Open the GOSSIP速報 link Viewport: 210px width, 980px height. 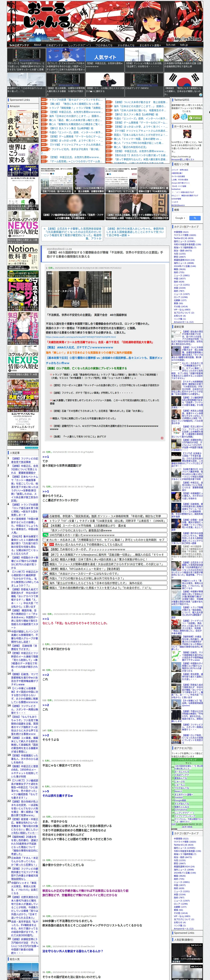[176, 199]
